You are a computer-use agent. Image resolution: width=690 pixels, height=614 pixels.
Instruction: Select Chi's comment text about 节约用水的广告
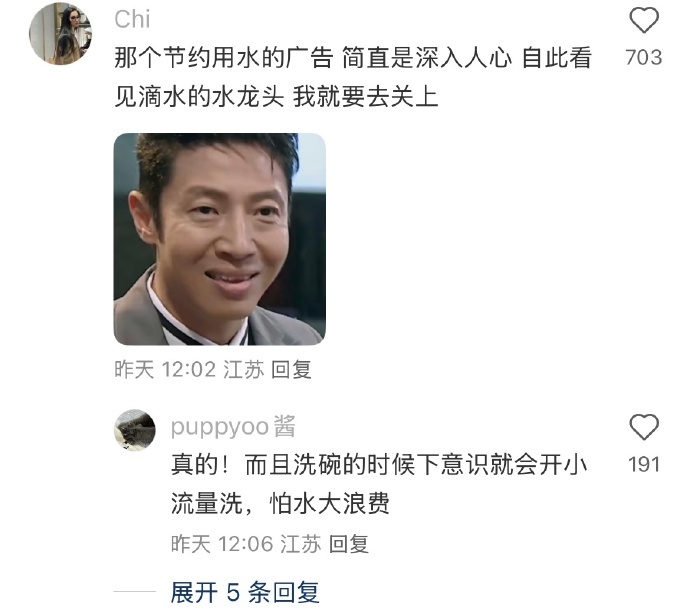[x=353, y=77]
